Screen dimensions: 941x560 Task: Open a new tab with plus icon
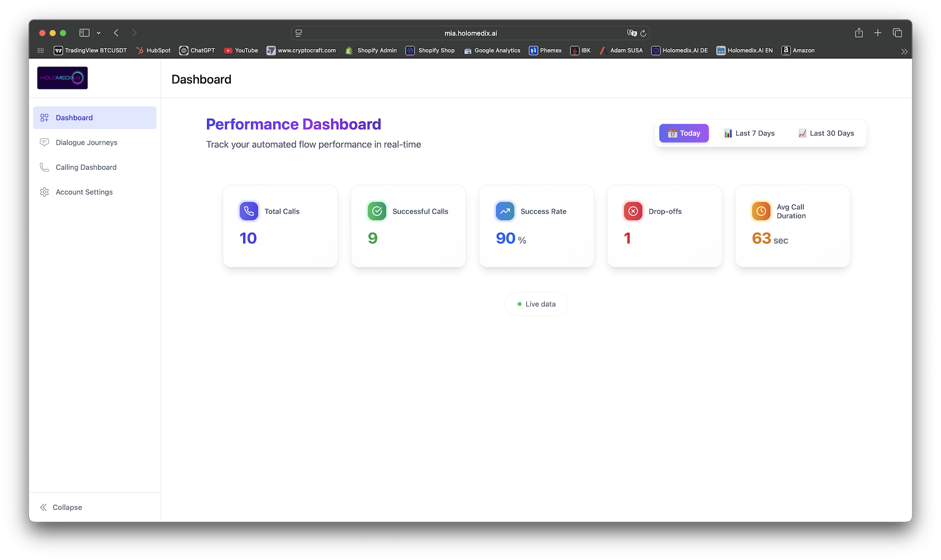(x=877, y=33)
